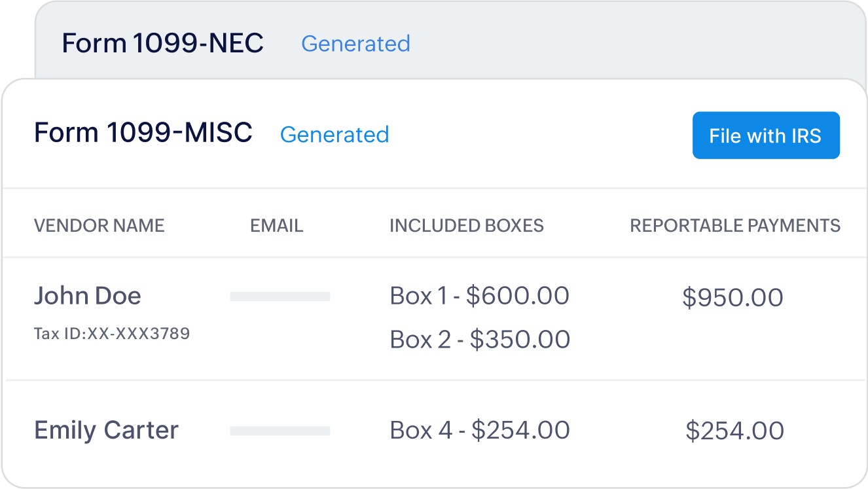868x489 pixels.
Task: Select vendor John Doe
Action: [87, 296]
